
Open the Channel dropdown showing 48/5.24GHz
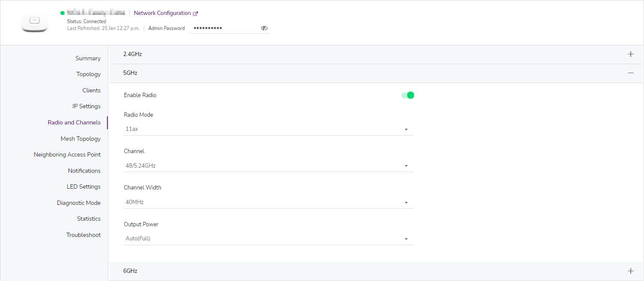click(268, 166)
